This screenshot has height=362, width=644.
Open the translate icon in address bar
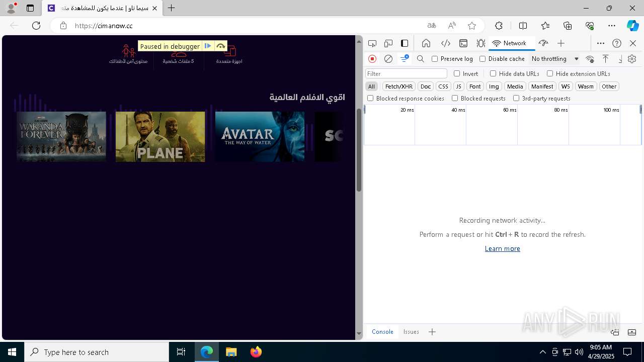click(x=432, y=26)
